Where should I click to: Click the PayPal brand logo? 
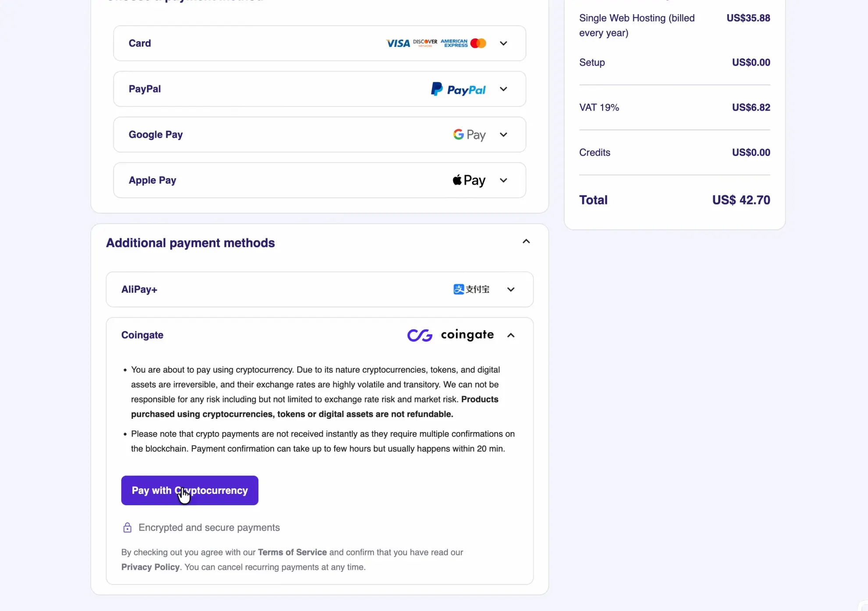(458, 89)
